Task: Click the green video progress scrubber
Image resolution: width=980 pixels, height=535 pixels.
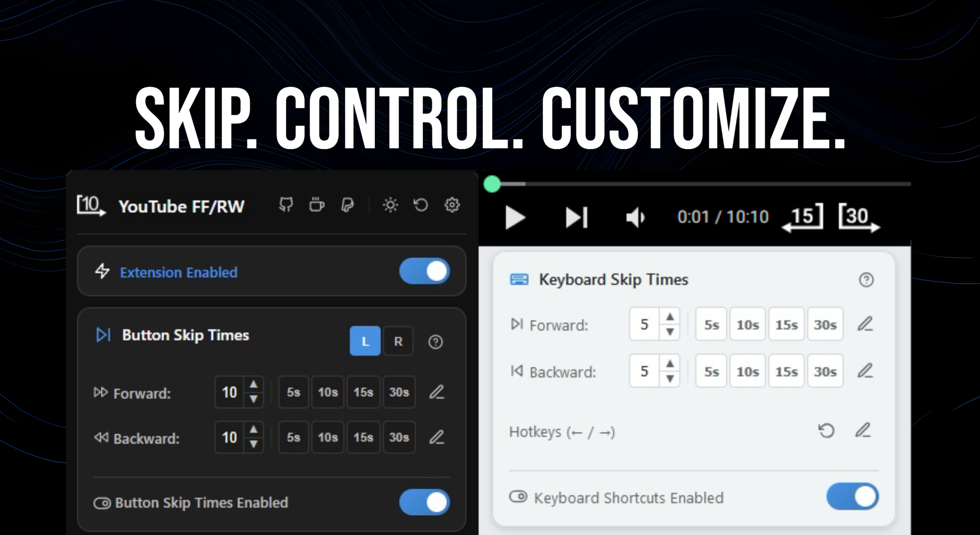Action: point(492,184)
